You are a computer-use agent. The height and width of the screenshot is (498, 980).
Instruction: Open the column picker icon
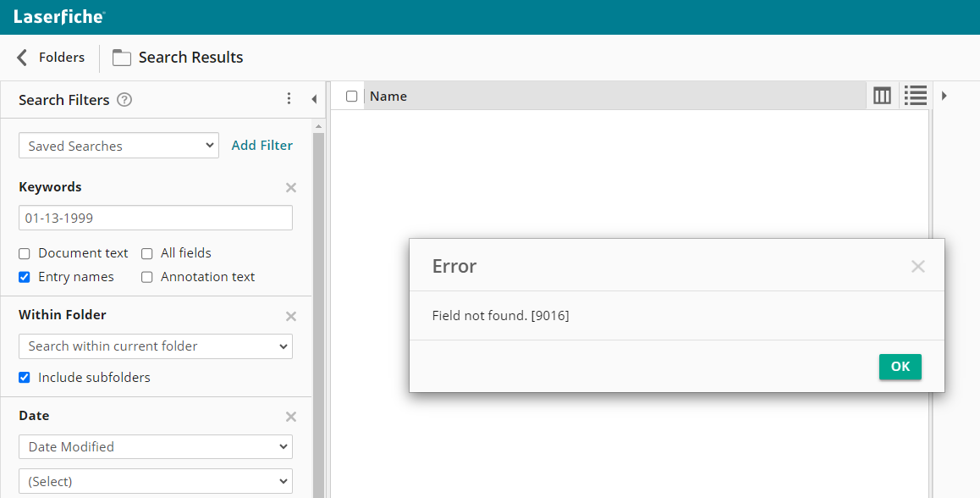(x=882, y=96)
